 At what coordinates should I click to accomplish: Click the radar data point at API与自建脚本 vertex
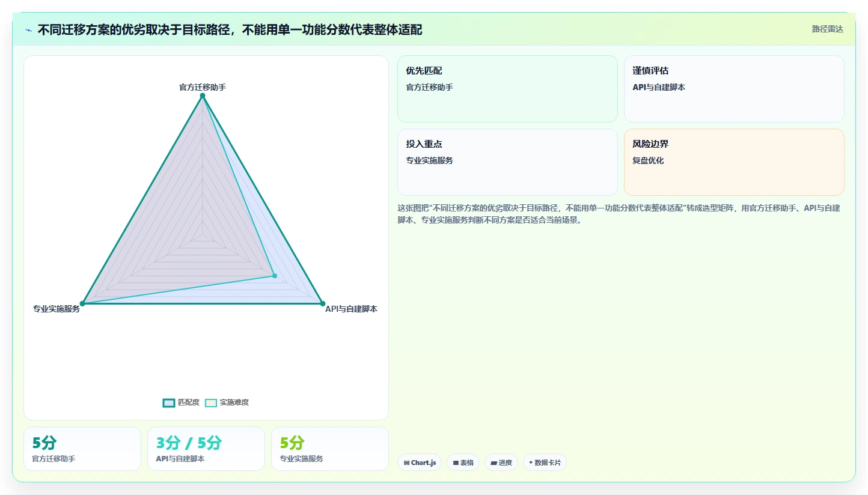coord(322,303)
